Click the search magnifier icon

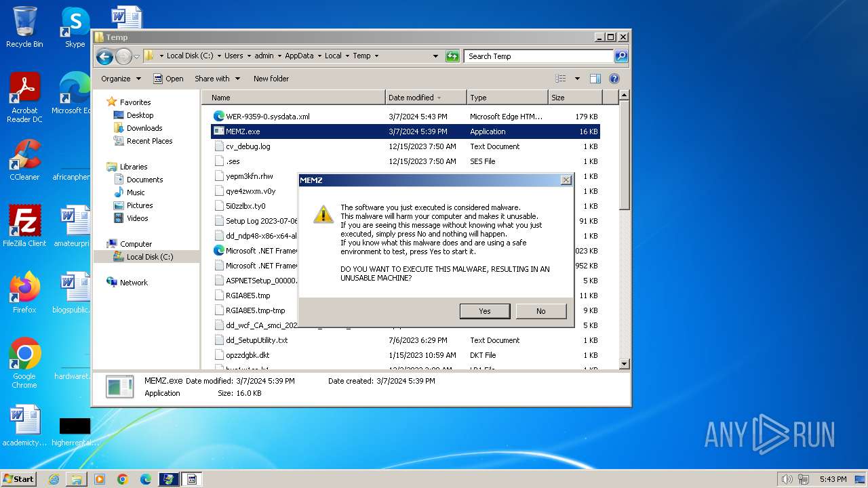(x=621, y=56)
